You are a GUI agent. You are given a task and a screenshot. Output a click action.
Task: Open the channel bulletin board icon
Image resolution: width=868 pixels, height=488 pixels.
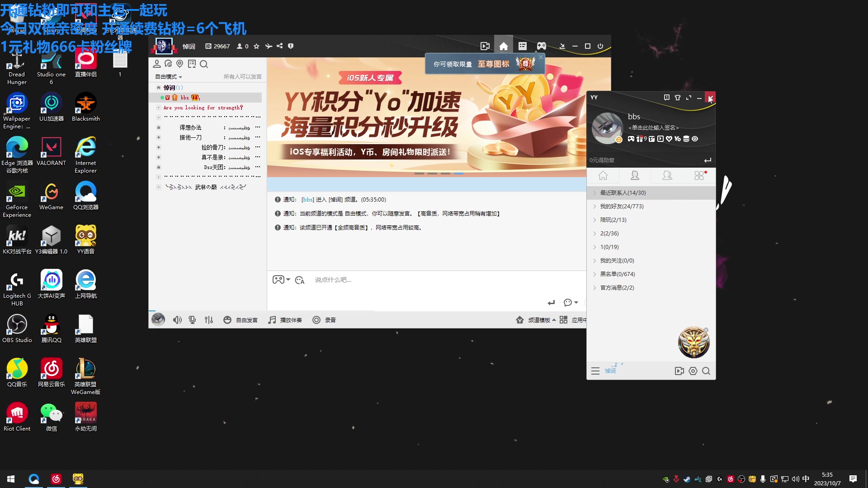pos(192,64)
